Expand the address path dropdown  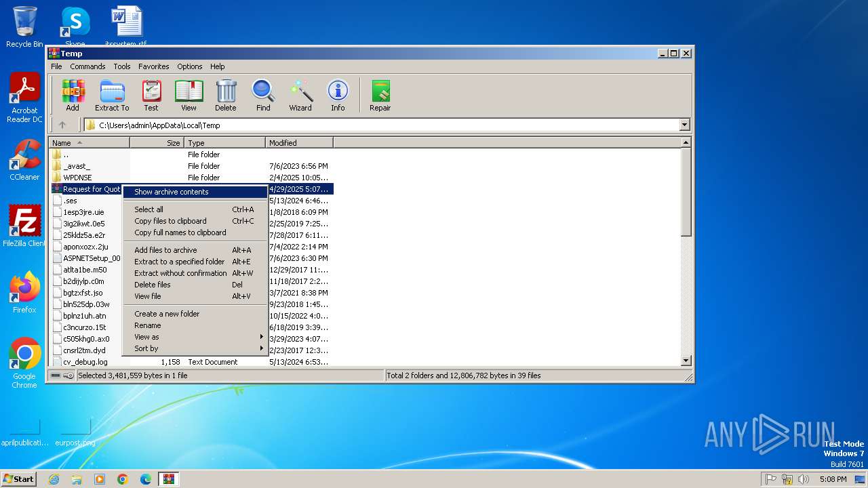[x=684, y=125]
